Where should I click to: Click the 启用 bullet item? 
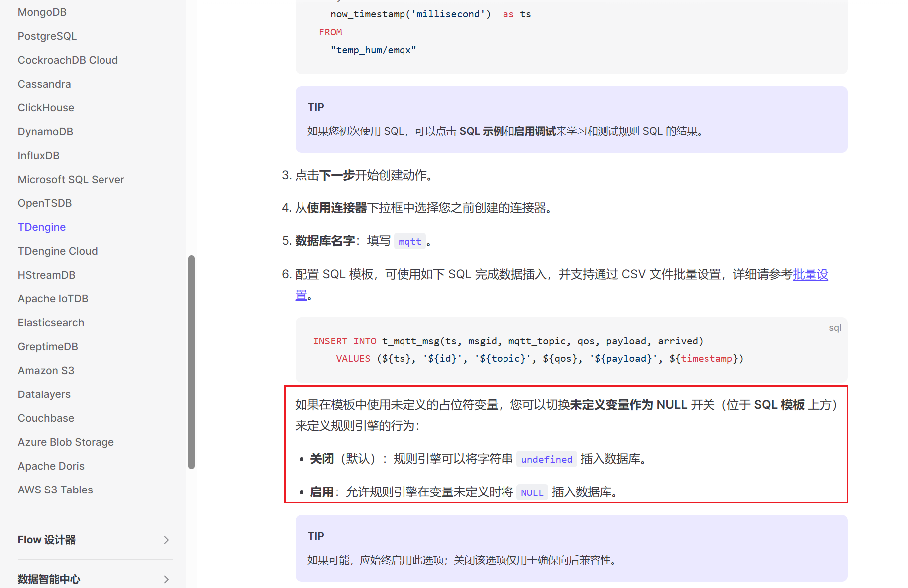(x=464, y=492)
